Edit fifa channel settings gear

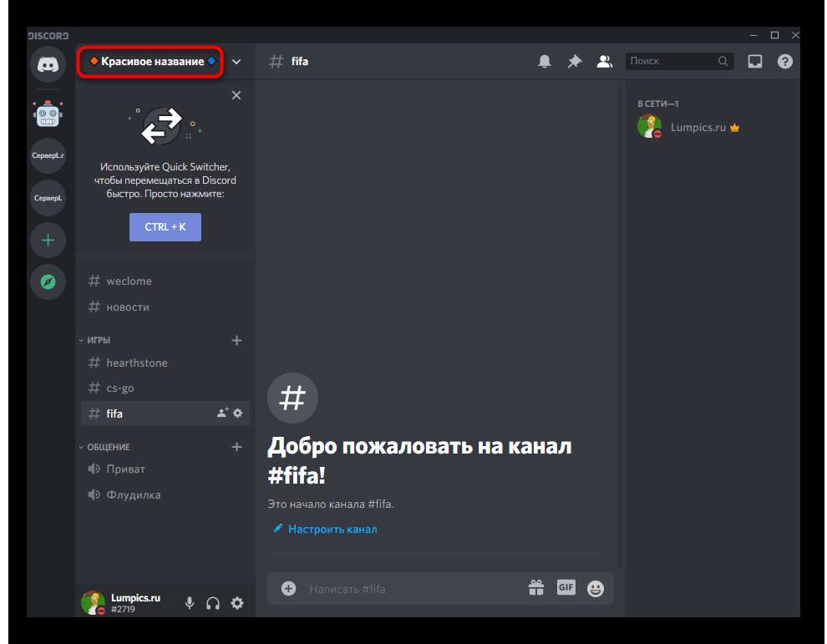point(238,413)
